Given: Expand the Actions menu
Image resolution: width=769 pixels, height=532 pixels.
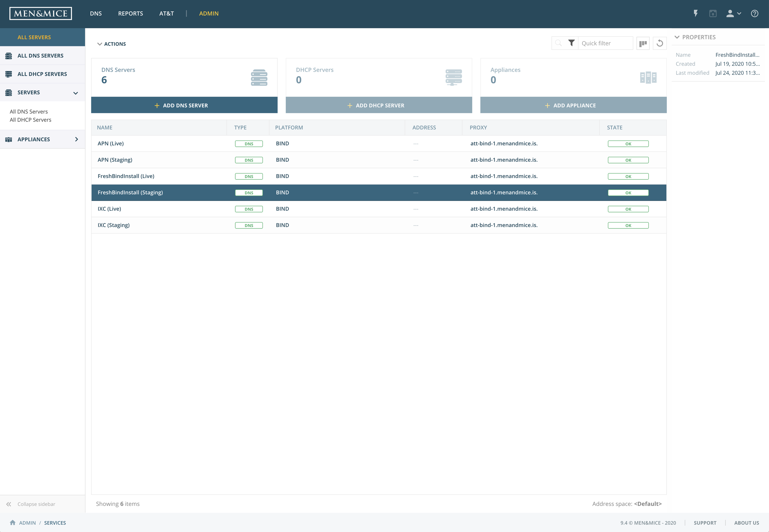Looking at the screenshot, I should [x=111, y=44].
